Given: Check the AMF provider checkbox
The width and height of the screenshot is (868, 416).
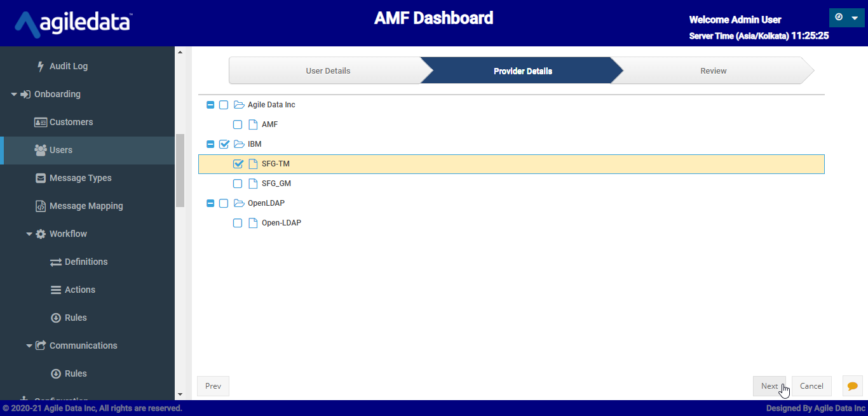Looking at the screenshot, I should pos(238,124).
